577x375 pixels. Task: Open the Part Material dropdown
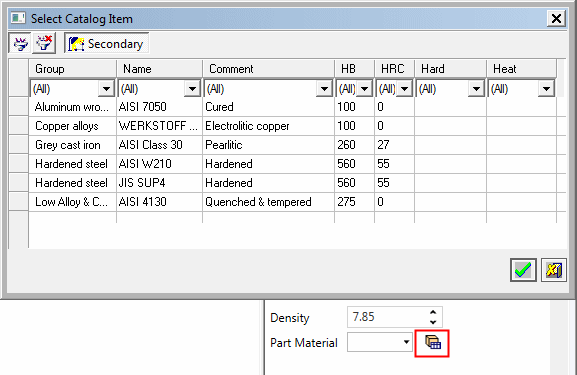point(406,342)
